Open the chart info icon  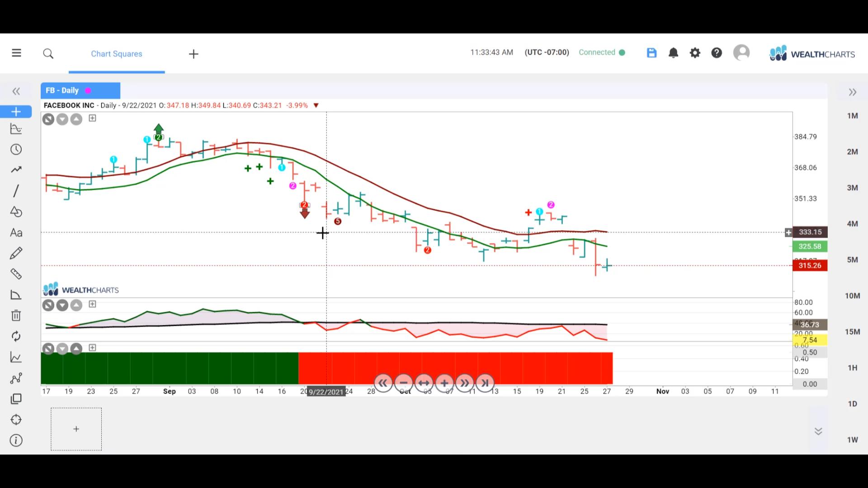(x=16, y=441)
